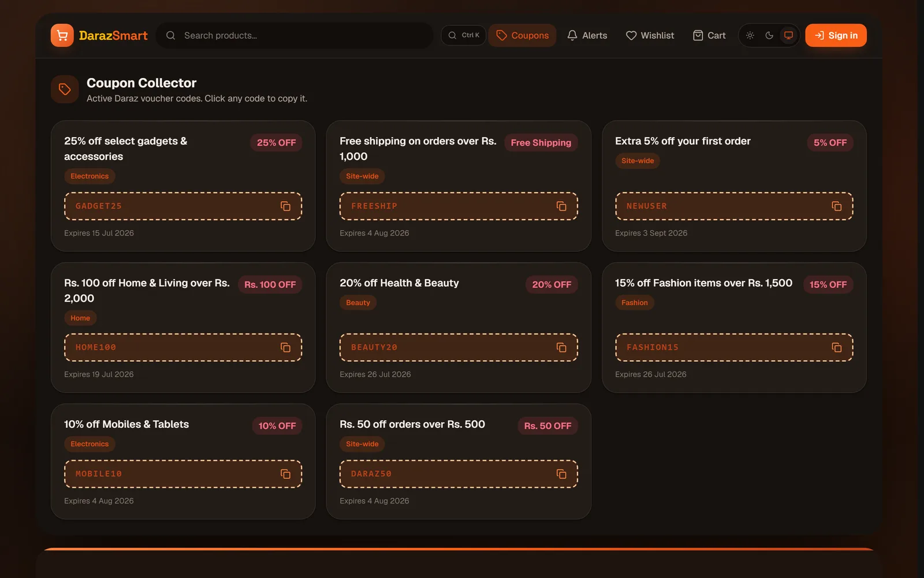Copy the GADGET25 code via copy icon
924x578 pixels.
(285, 206)
